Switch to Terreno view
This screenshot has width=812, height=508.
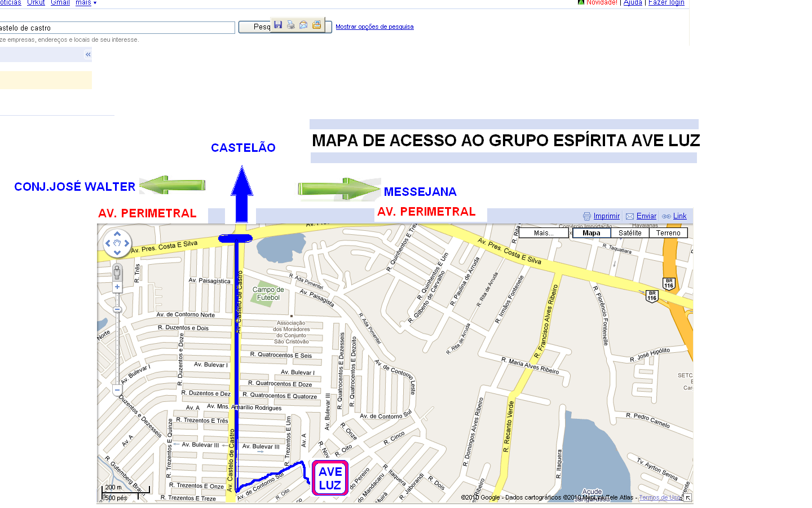click(668, 233)
